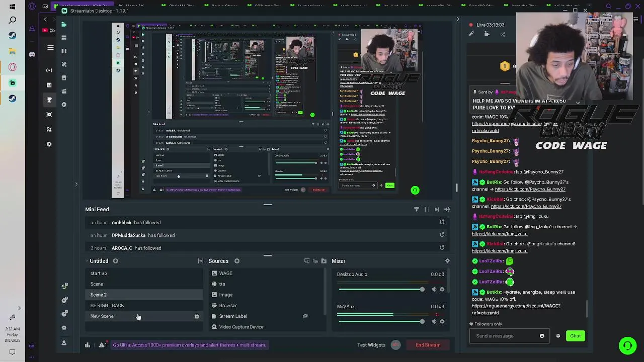
Task: Show the hidden Stream Label source
Action: pos(305,316)
